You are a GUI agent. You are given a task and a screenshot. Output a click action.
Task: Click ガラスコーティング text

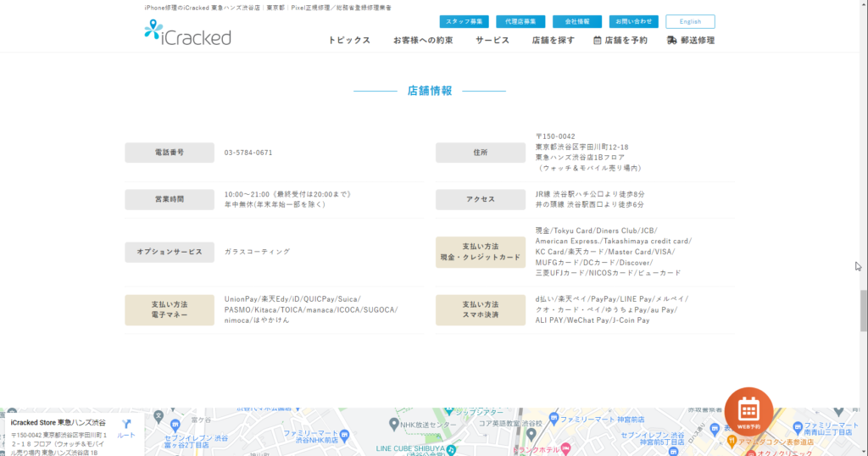(x=258, y=252)
